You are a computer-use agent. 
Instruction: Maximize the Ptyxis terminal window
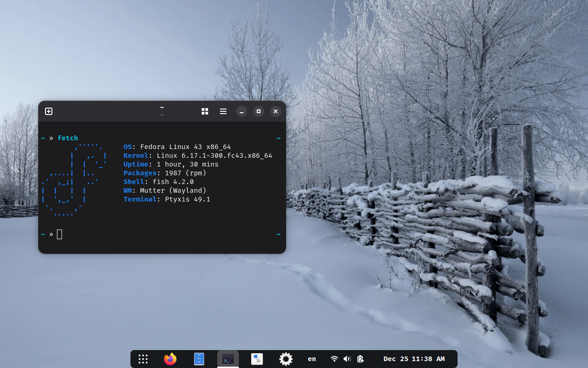coord(259,111)
